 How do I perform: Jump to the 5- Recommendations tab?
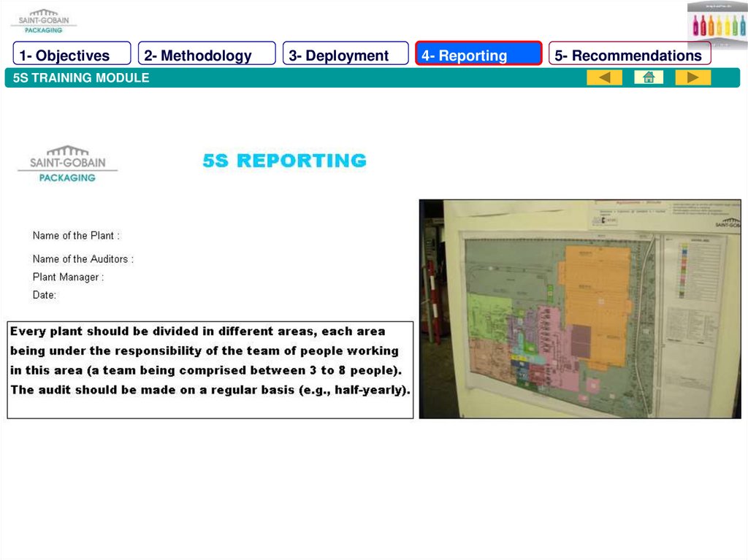point(629,55)
